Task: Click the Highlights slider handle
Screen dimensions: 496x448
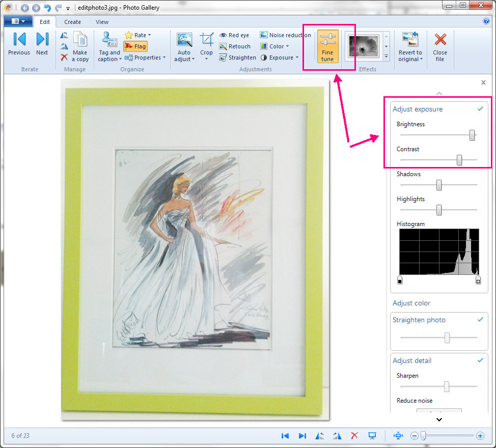Action: (439, 210)
